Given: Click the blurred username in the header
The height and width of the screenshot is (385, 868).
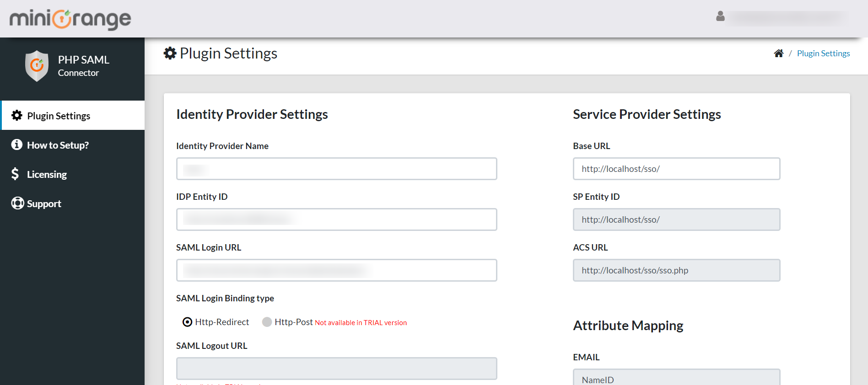Looking at the screenshot, I should click(x=788, y=17).
